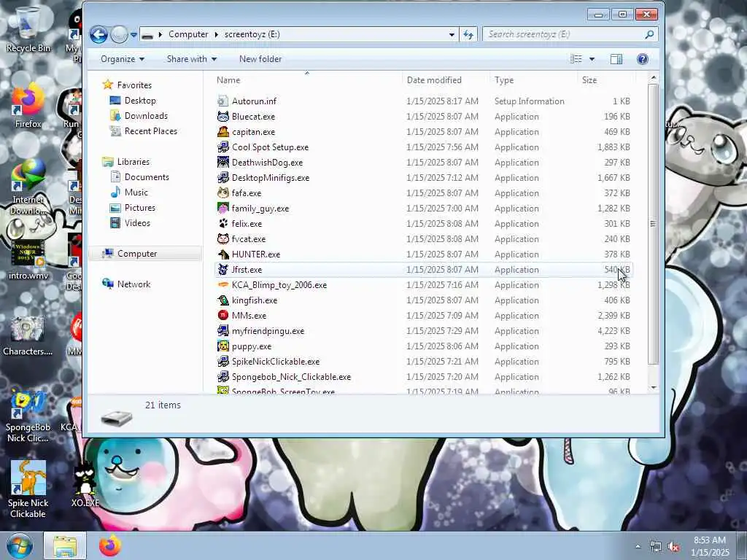Show hidden tray icons arrow
Image resolution: width=747 pixels, height=560 pixels.
pos(638,546)
